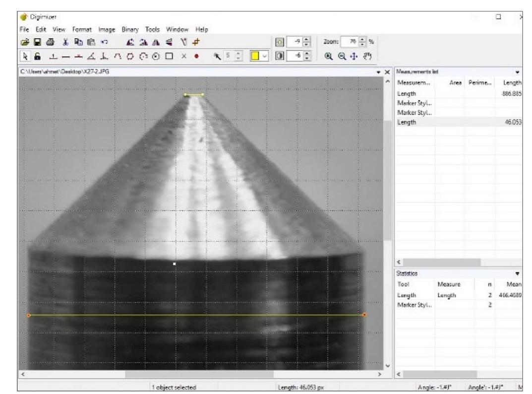Viewport: 532px width, 394px height.
Task: Increase brightness value with up stepper
Action: pyautogui.click(x=307, y=40)
